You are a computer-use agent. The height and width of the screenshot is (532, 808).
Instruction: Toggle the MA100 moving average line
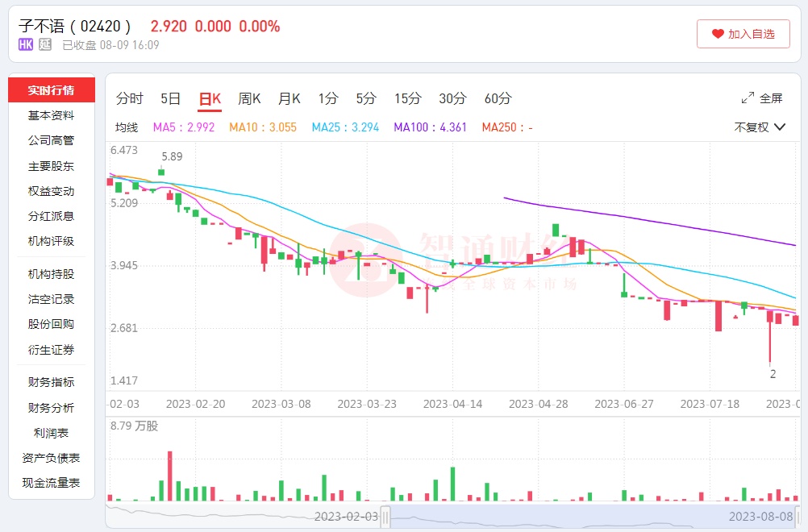[x=430, y=127]
